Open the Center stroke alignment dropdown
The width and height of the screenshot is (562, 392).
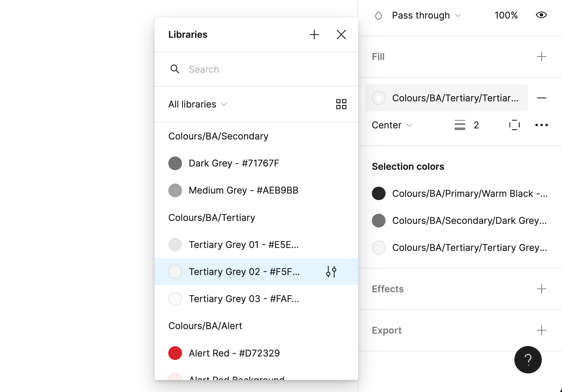[x=392, y=125]
